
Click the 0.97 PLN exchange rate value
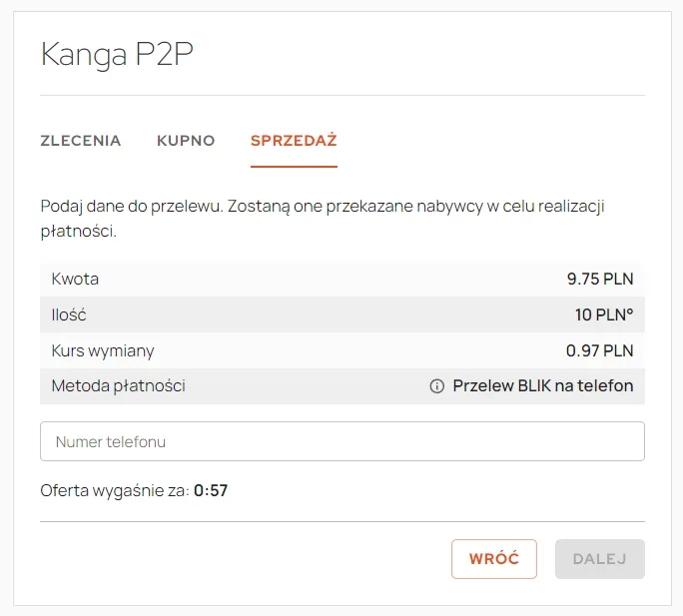[x=599, y=350]
